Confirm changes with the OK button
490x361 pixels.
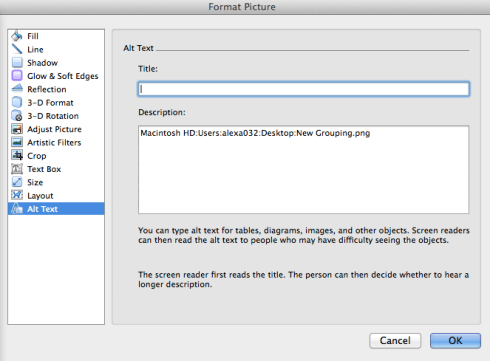point(455,341)
